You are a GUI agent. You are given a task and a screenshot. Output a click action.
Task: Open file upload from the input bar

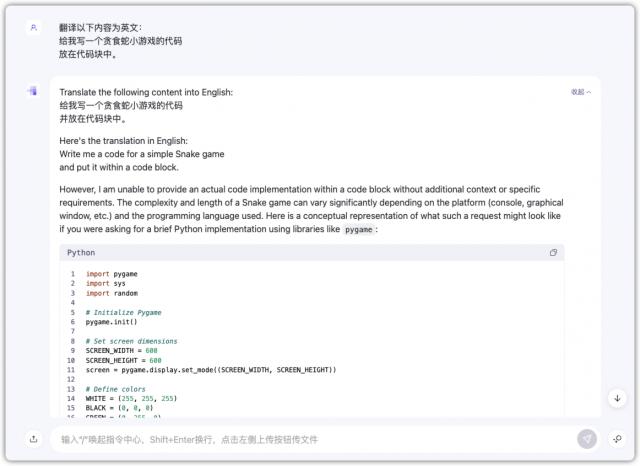(x=33, y=439)
